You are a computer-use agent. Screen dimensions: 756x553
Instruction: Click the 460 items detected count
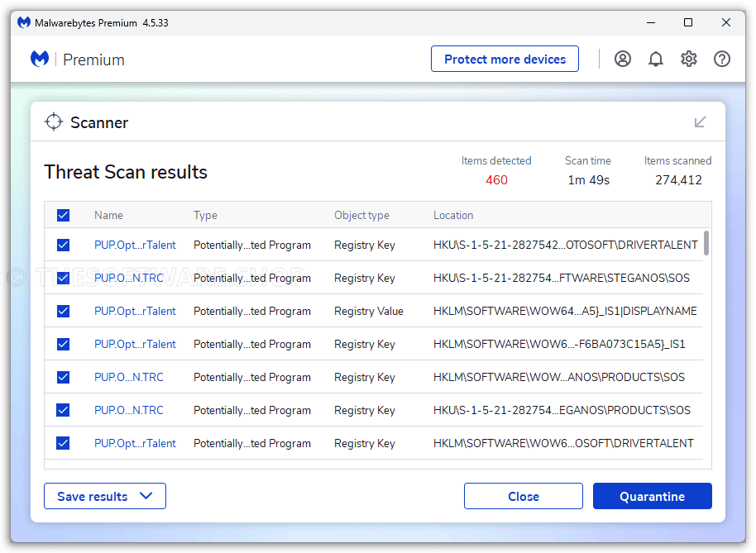pyautogui.click(x=496, y=180)
